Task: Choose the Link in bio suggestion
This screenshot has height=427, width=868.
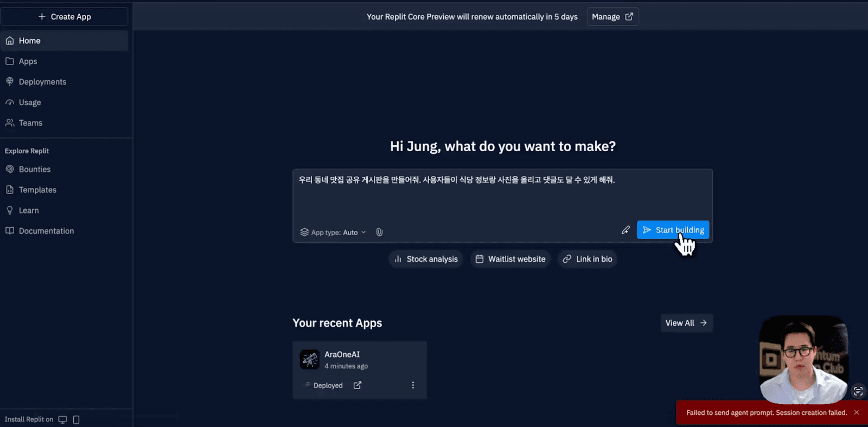Action: pyautogui.click(x=588, y=259)
